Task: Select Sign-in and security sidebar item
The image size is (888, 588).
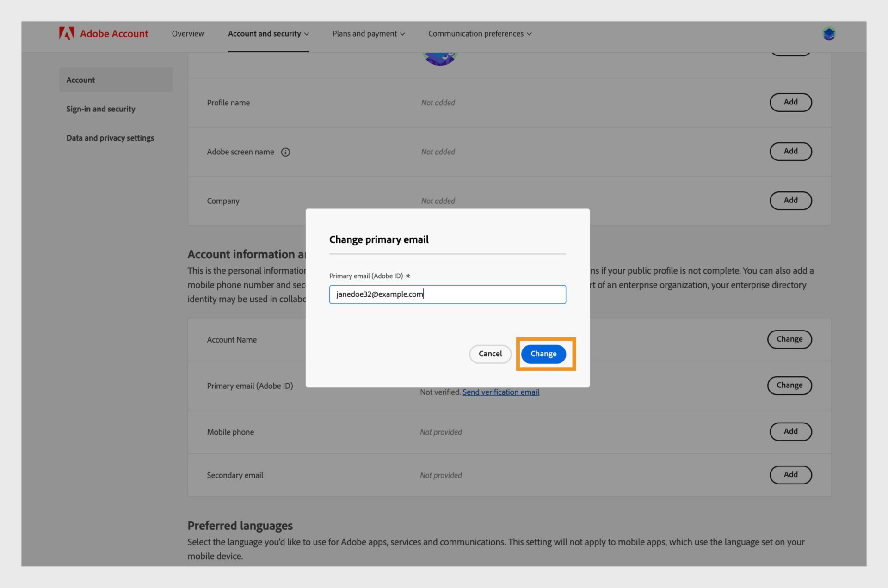Action: coord(100,108)
